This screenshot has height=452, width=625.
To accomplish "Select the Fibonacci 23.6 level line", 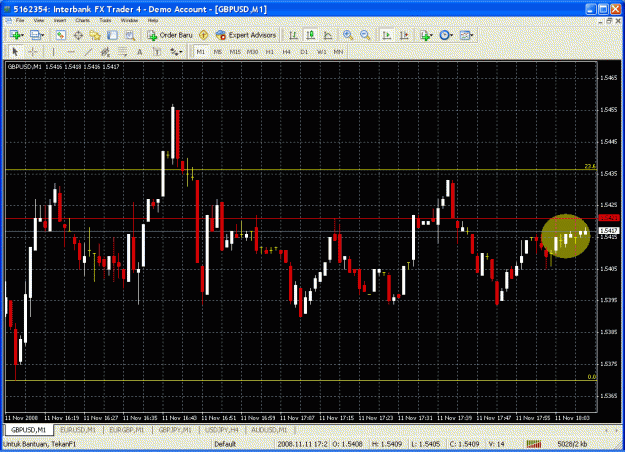I will pos(301,170).
